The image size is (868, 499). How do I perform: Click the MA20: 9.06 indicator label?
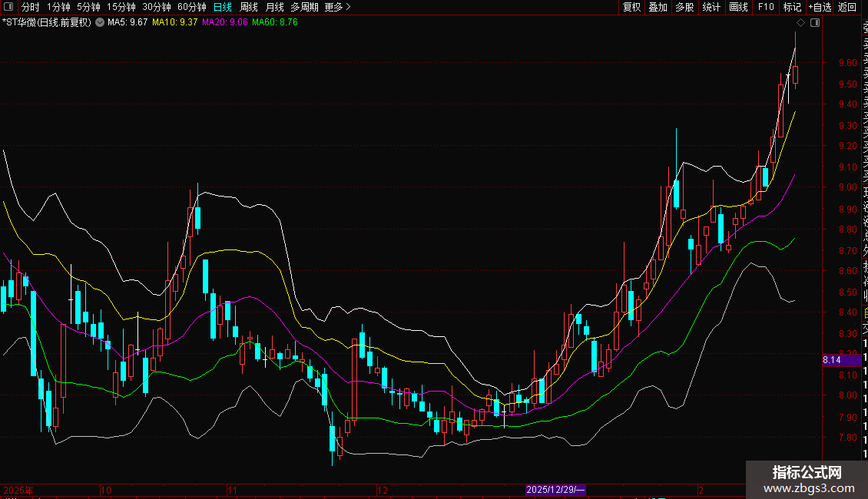[x=225, y=23]
